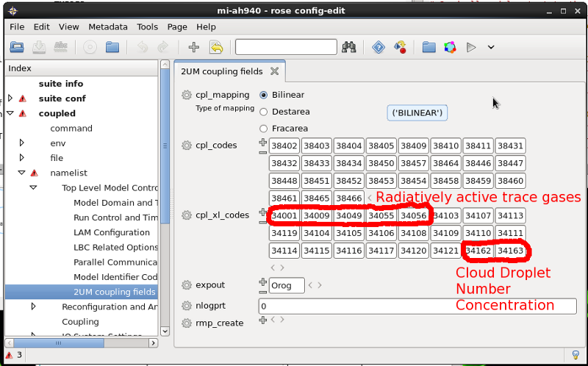Click the gear icon beside expout
This screenshot has width=588, height=366.
coord(187,285)
